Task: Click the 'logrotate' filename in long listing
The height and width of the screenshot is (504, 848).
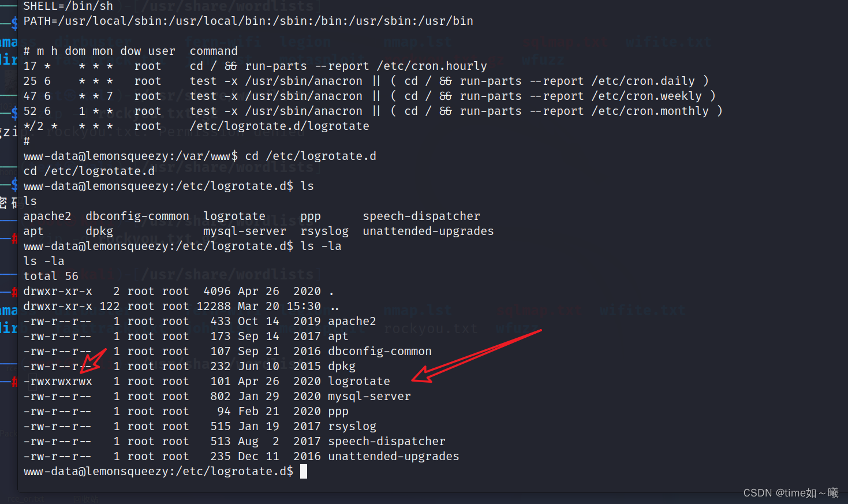Action: tap(359, 382)
